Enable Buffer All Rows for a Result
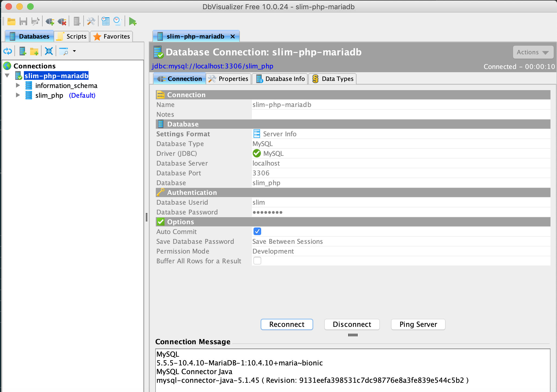The height and width of the screenshot is (392, 557). click(x=257, y=261)
